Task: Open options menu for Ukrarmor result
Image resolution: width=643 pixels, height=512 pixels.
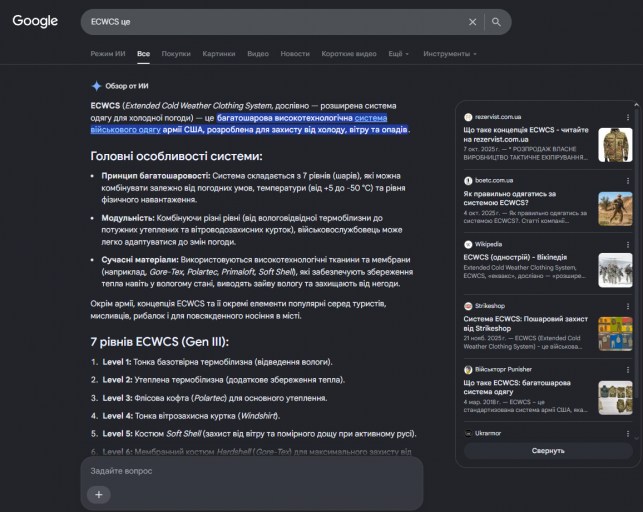Action: click(628, 434)
